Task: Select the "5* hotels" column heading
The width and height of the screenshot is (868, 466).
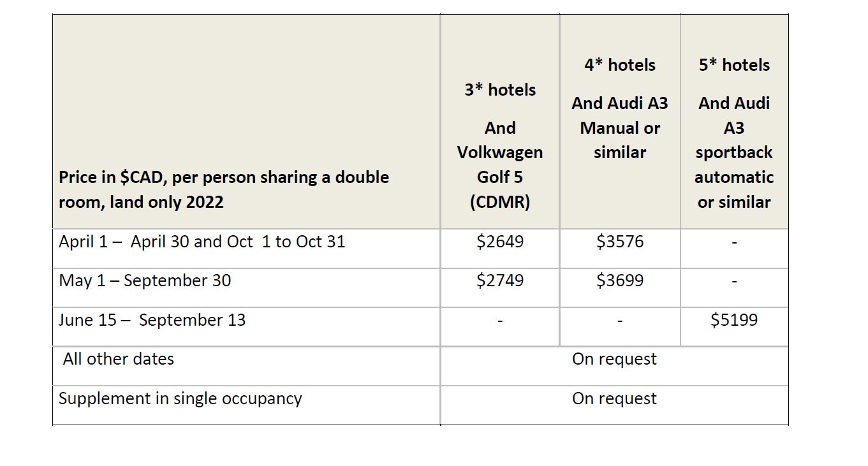Action: click(x=734, y=65)
